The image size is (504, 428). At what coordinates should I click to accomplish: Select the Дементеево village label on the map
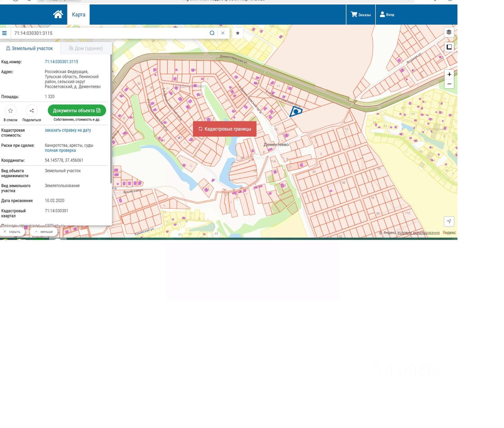coord(276,145)
